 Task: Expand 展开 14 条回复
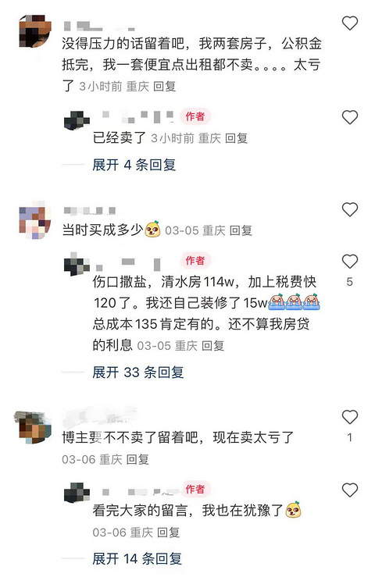pos(137,558)
